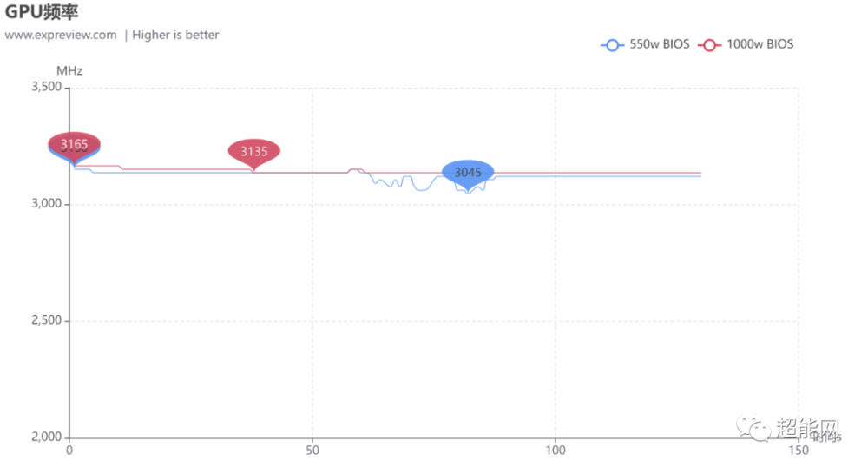Toggle the 1000w BIOS series label
868x467 pixels.
(x=760, y=44)
